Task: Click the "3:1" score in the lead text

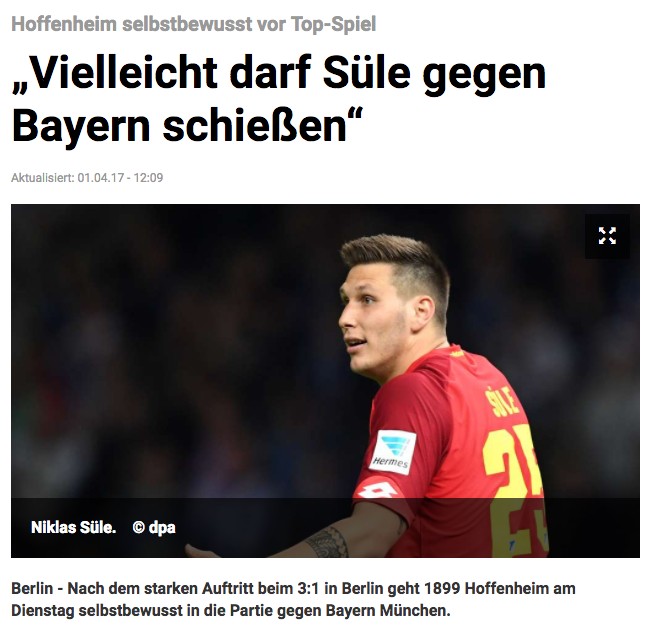Action: coord(308,588)
